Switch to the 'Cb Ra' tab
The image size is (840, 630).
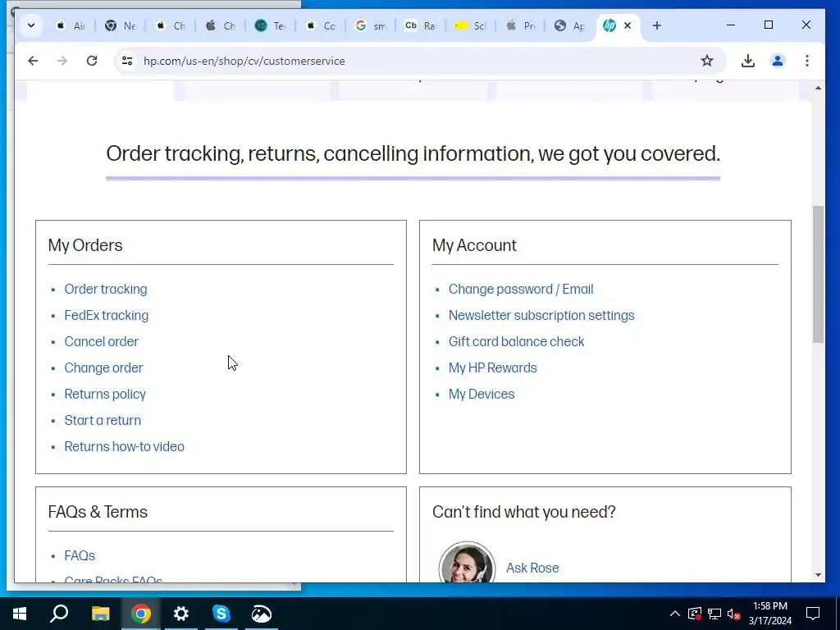[420, 25]
